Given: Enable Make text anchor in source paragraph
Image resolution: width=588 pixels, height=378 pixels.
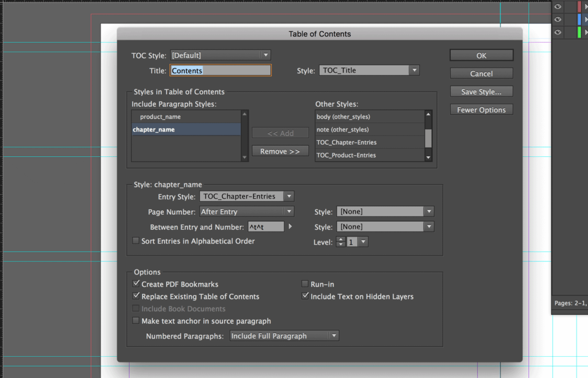Looking at the screenshot, I should tap(136, 321).
